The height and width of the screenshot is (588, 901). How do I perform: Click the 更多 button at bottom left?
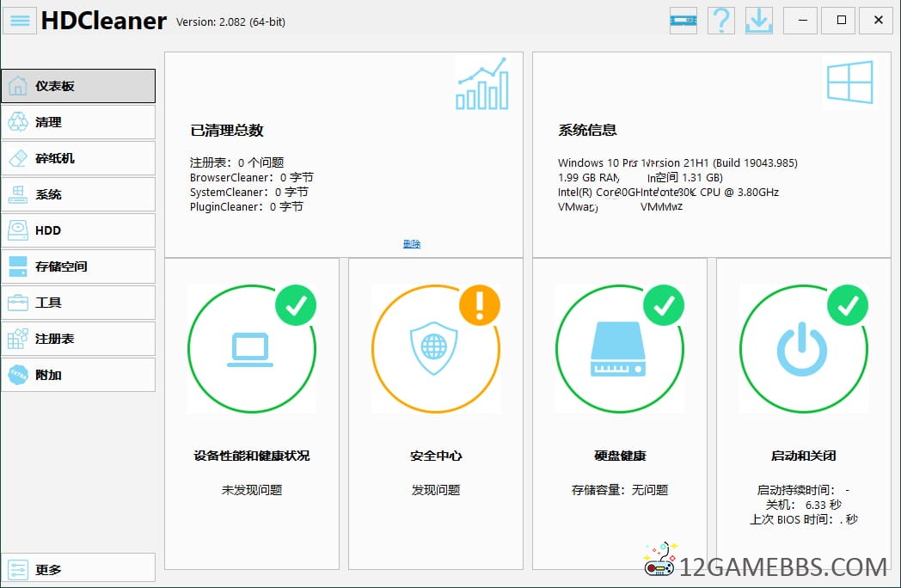point(78,569)
